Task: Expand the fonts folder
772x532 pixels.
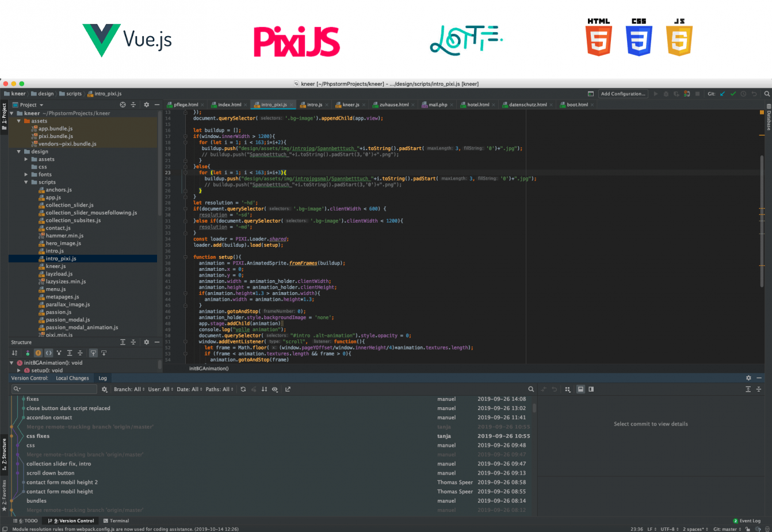Action: pyautogui.click(x=26, y=174)
